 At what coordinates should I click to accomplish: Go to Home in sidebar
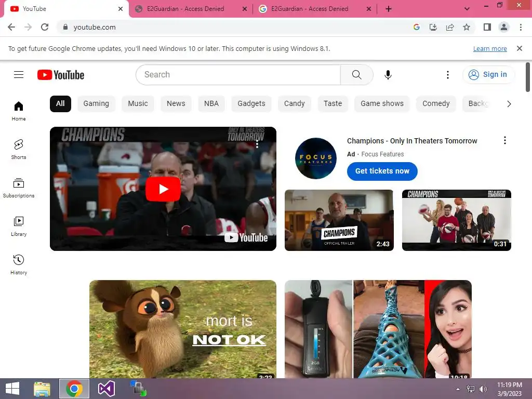[19, 111]
